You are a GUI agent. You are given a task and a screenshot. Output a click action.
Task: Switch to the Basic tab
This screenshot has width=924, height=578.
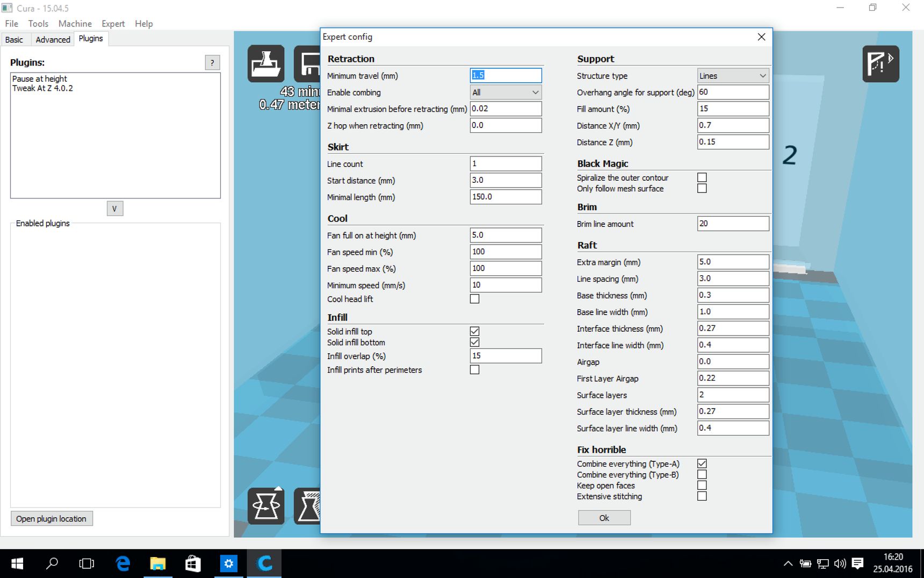point(15,39)
